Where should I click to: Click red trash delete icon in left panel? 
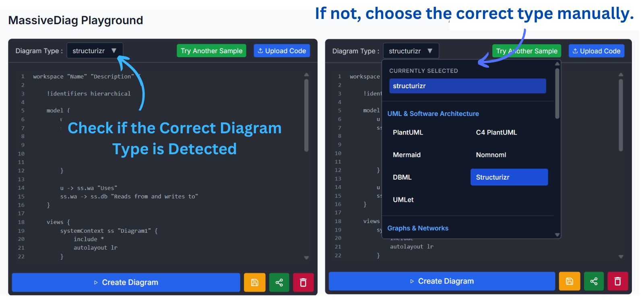303,282
